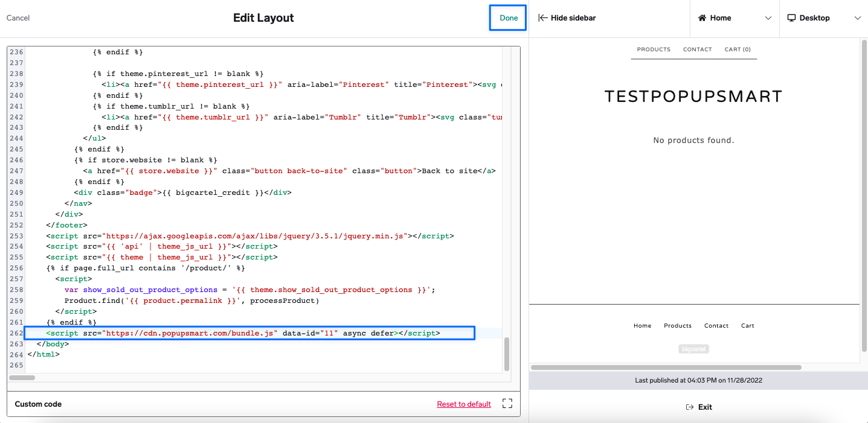Click the Done button
The image size is (868, 423).
pyautogui.click(x=509, y=18)
